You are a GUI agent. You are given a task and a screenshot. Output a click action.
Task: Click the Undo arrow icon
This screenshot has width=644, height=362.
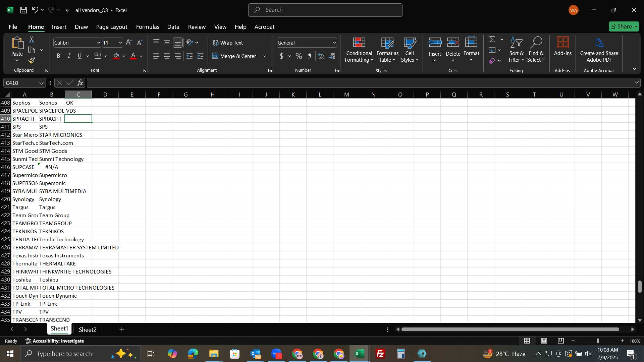click(35, 10)
